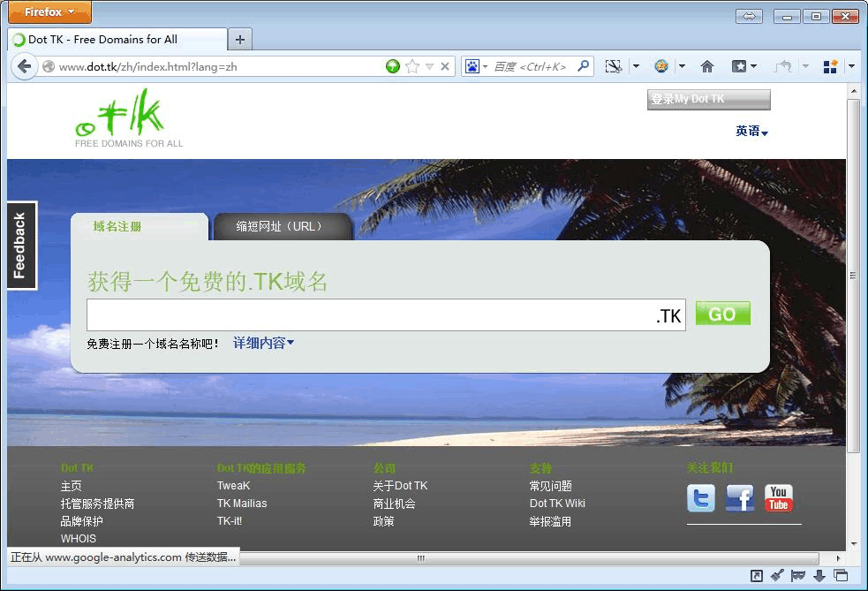
Task: Click the screenshot scissors tool icon
Action: pyautogui.click(x=613, y=66)
